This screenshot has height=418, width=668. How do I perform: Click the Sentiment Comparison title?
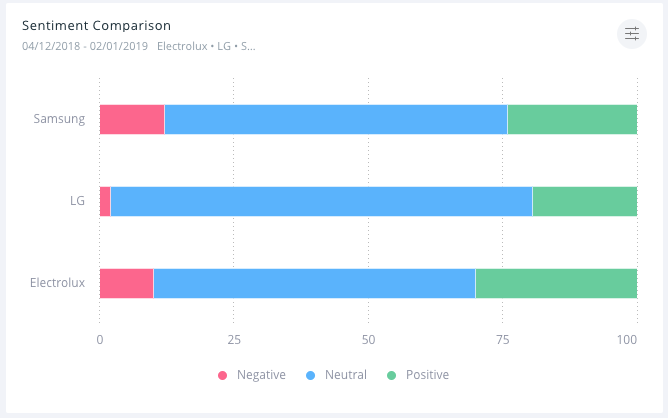(97, 25)
